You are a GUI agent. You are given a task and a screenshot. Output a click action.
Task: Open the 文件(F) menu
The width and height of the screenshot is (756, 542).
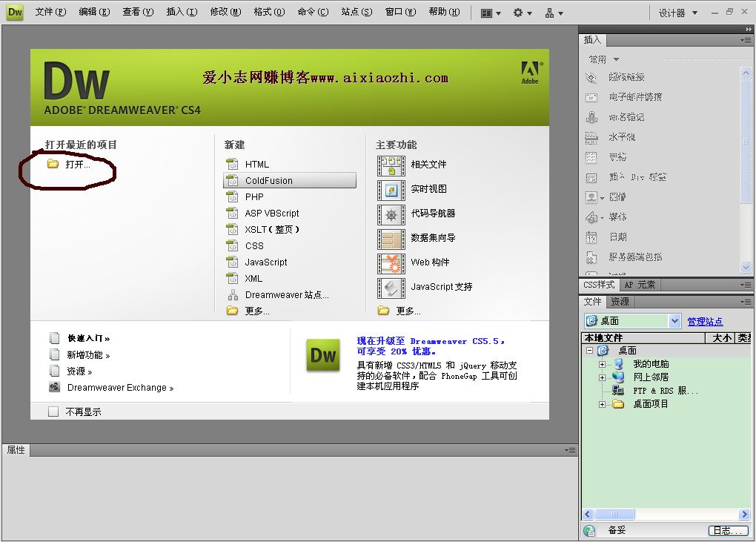50,12
